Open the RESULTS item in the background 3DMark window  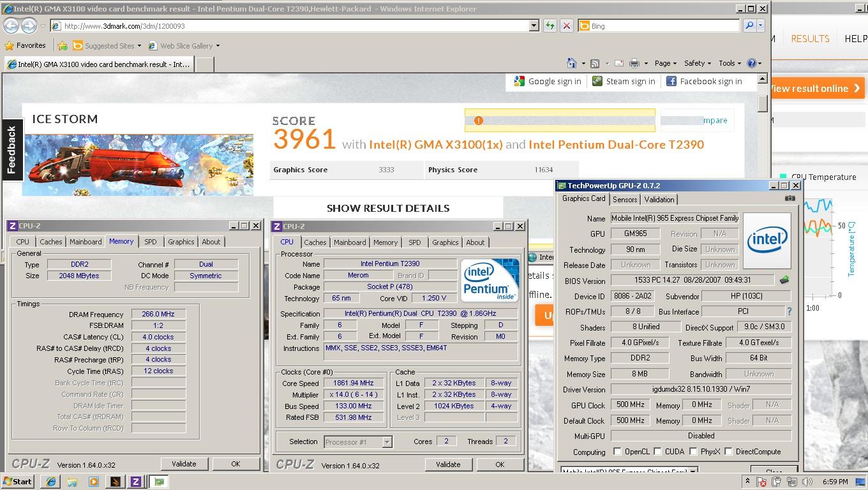click(x=810, y=38)
